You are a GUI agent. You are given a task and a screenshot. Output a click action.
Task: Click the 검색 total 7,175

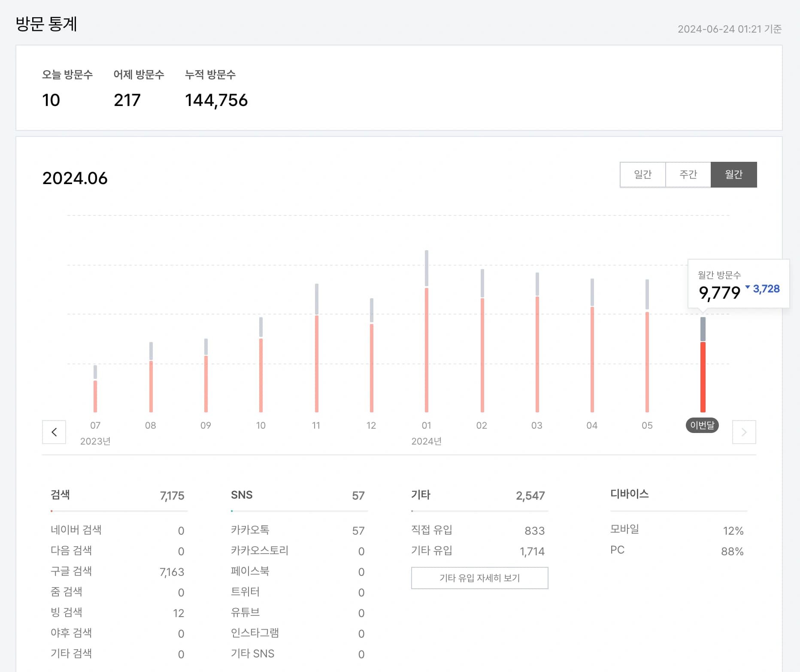[x=172, y=496]
